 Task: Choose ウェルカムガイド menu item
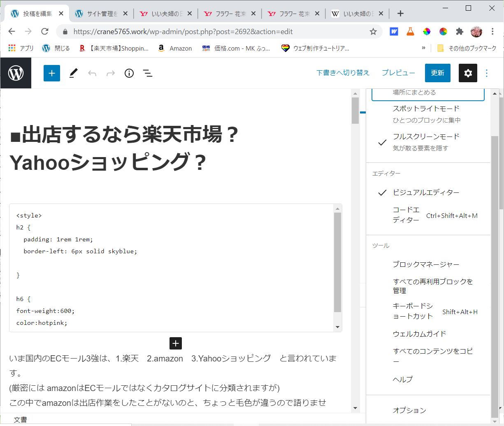[419, 334]
